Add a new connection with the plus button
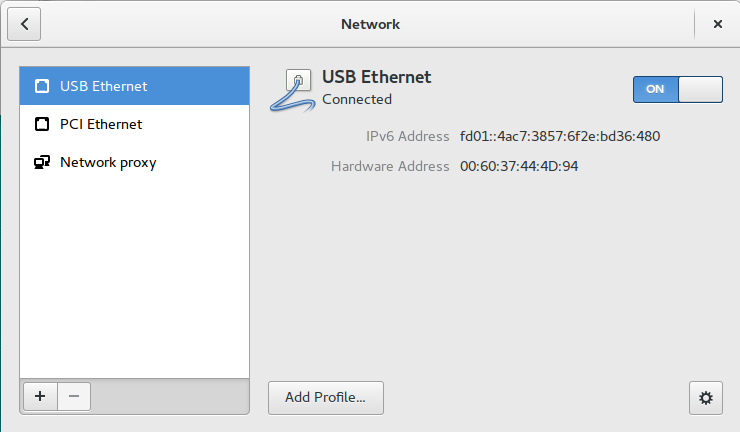The width and height of the screenshot is (740, 432). (39, 395)
